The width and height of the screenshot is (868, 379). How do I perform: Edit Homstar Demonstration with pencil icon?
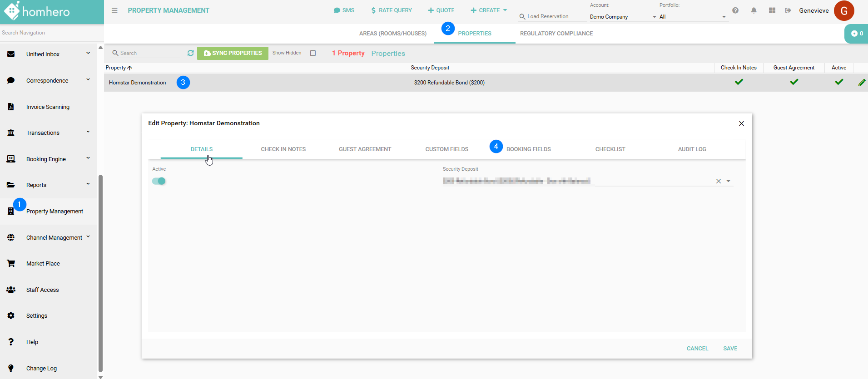pyautogui.click(x=861, y=83)
